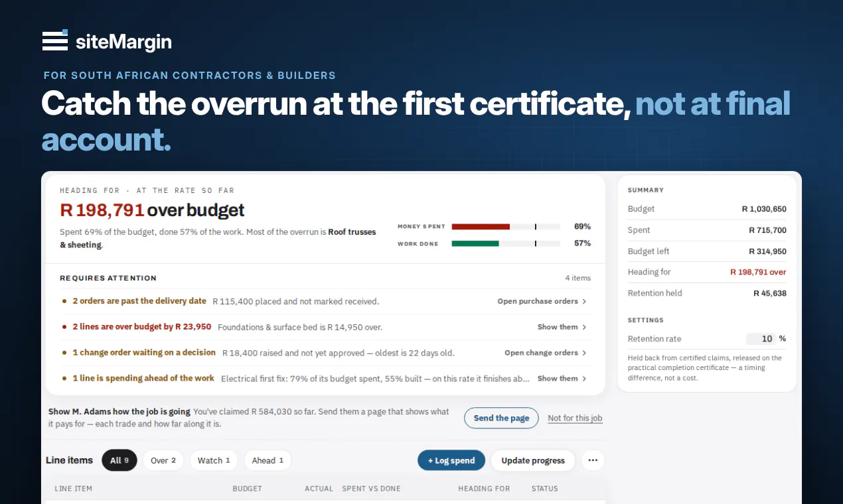This screenshot has width=843, height=504.
Task: Click the 57% work done value
Action: click(x=582, y=243)
